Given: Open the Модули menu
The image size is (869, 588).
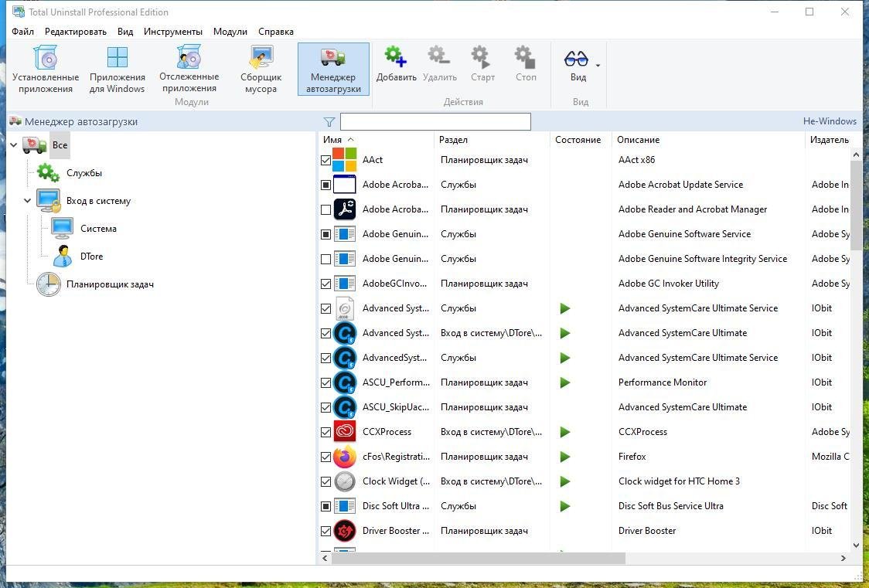Looking at the screenshot, I should (230, 32).
